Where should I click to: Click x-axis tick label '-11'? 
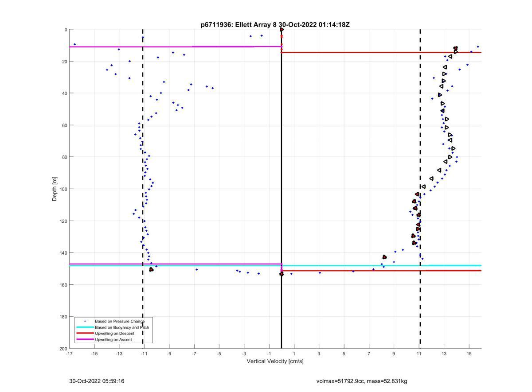(144, 353)
